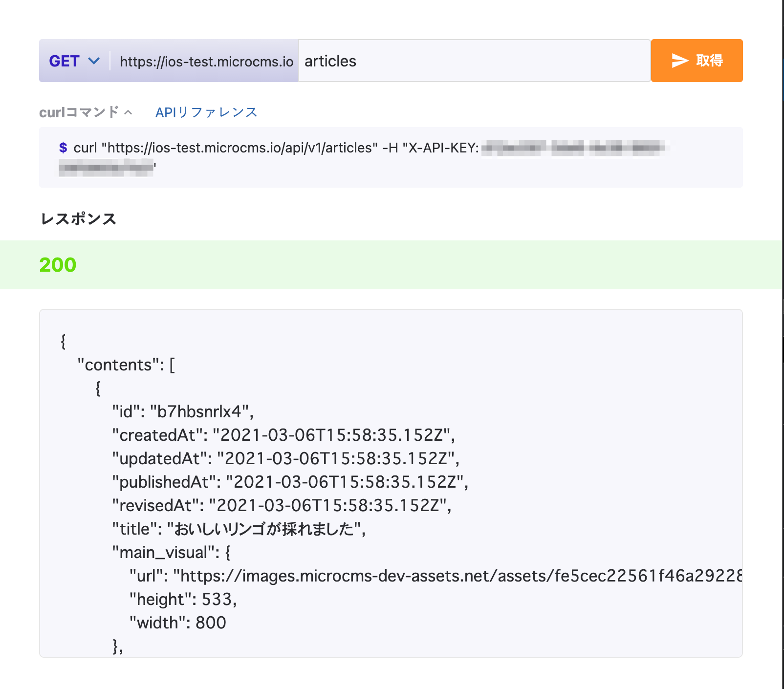The width and height of the screenshot is (784, 689).
Task: Collapse the curlコマンド section
Action: 79,112
